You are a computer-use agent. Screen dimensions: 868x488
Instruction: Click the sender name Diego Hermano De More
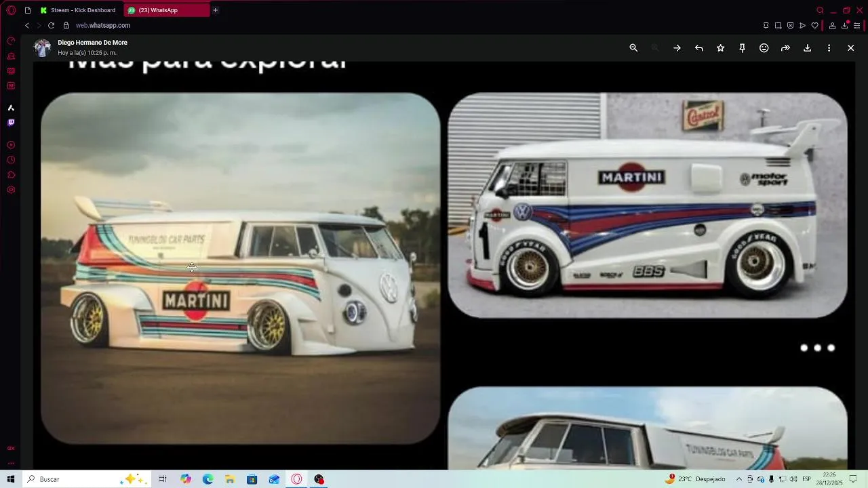coord(92,43)
